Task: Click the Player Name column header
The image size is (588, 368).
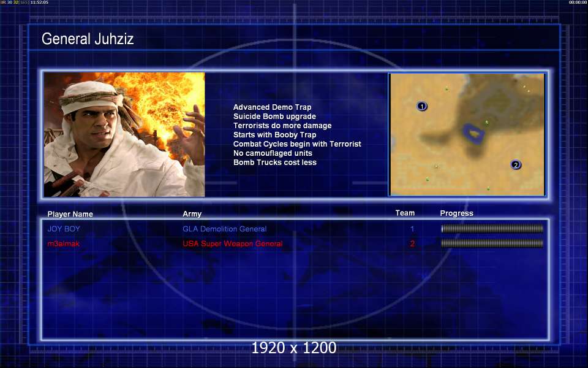Action: 70,214
